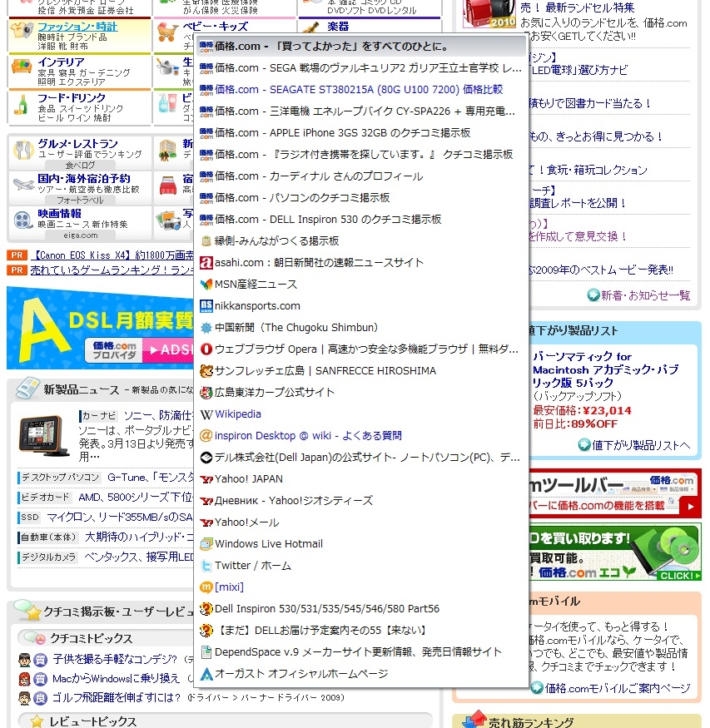The width and height of the screenshot is (710, 728).
Task: Click the 価格.com エコ CLICK banner
Action: [615, 552]
